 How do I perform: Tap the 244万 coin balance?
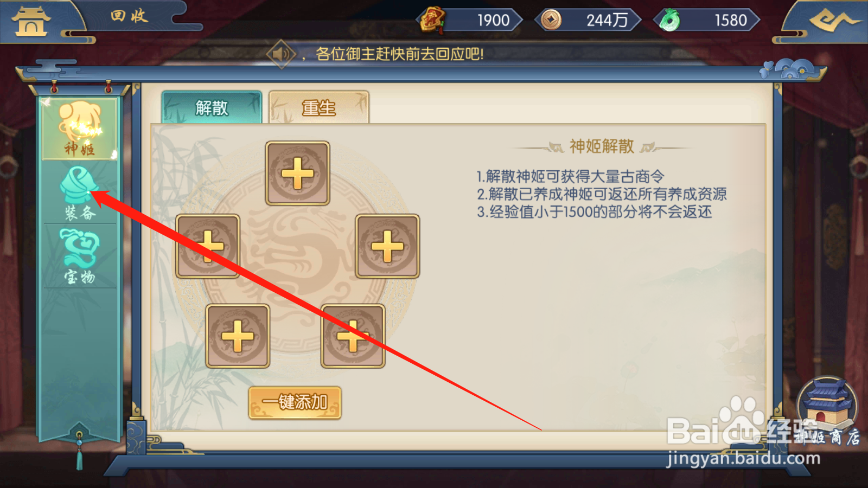click(x=607, y=21)
